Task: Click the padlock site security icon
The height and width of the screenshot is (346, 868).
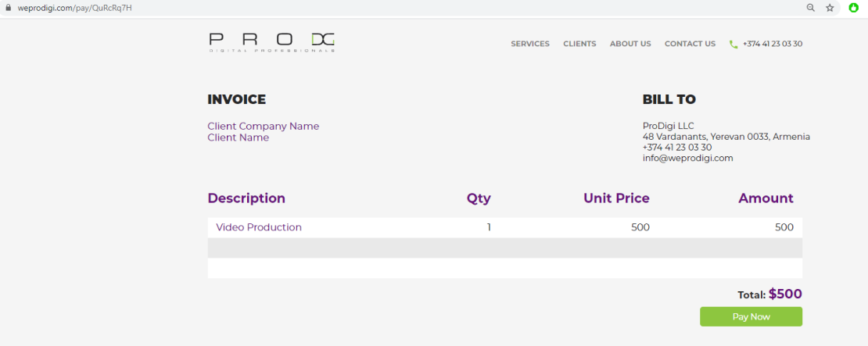Action: [x=9, y=8]
